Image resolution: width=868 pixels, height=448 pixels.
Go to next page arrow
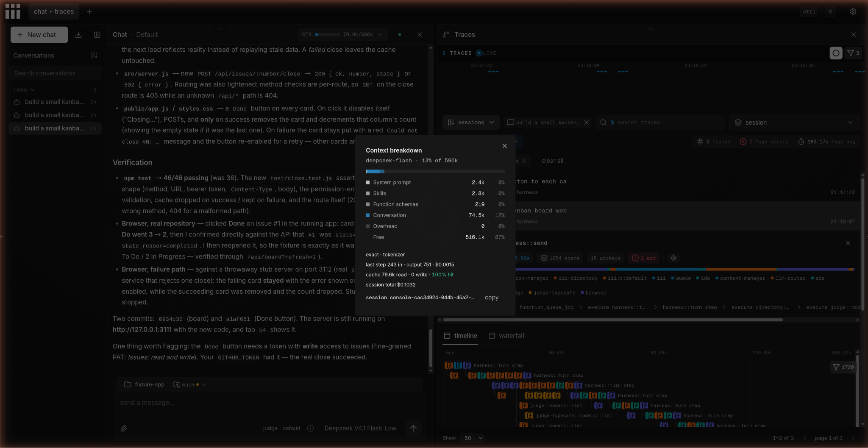(x=853, y=438)
